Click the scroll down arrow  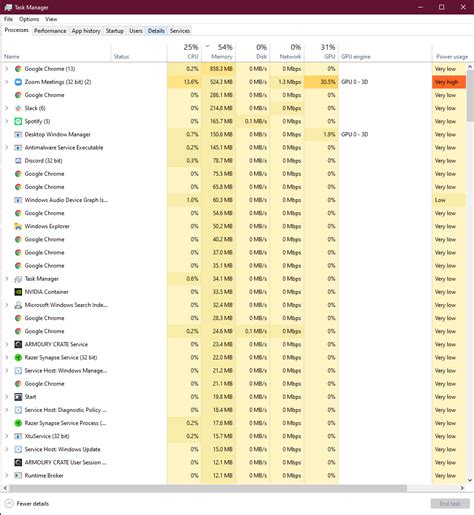click(470, 480)
